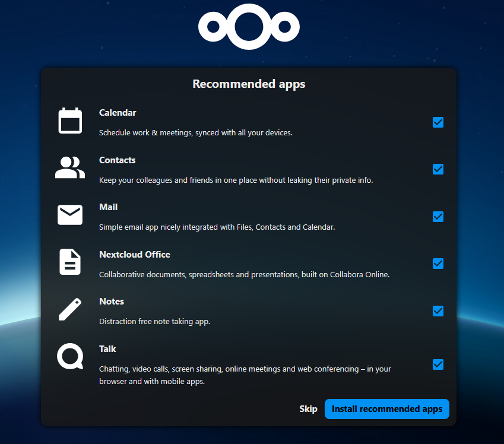Click the Contacts people icon
Image resolution: width=504 pixels, height=444 pixels.
(70, 167)
